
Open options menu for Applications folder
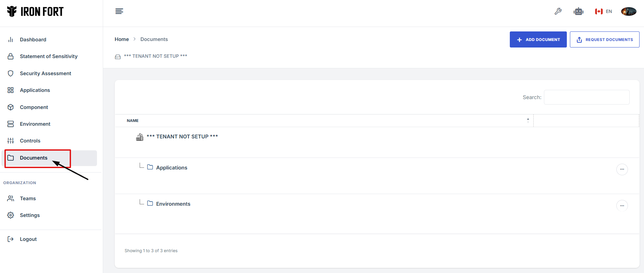tap(622, 169)
